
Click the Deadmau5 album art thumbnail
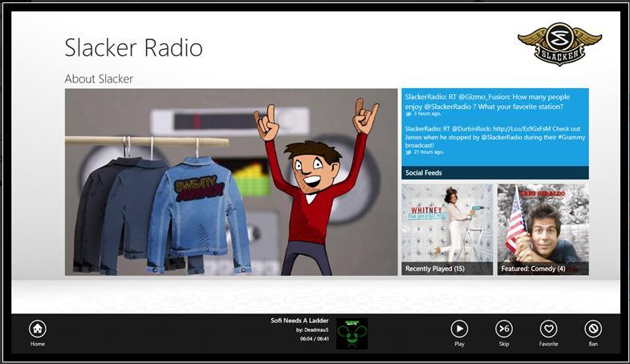click(x=352, y=334)
